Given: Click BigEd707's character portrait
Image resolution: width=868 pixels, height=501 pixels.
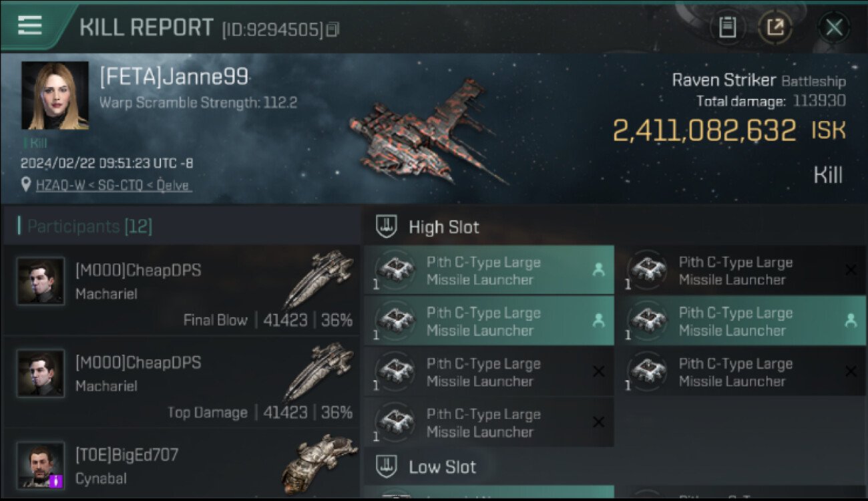Looking at the screenshot, I should [41, 465].
